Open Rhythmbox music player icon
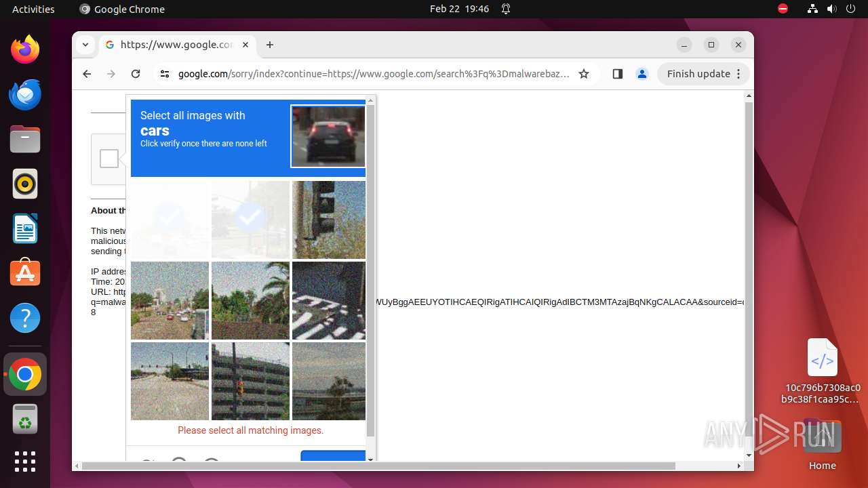The height and width of the screenshot is (488, 868). click(25, 184)
